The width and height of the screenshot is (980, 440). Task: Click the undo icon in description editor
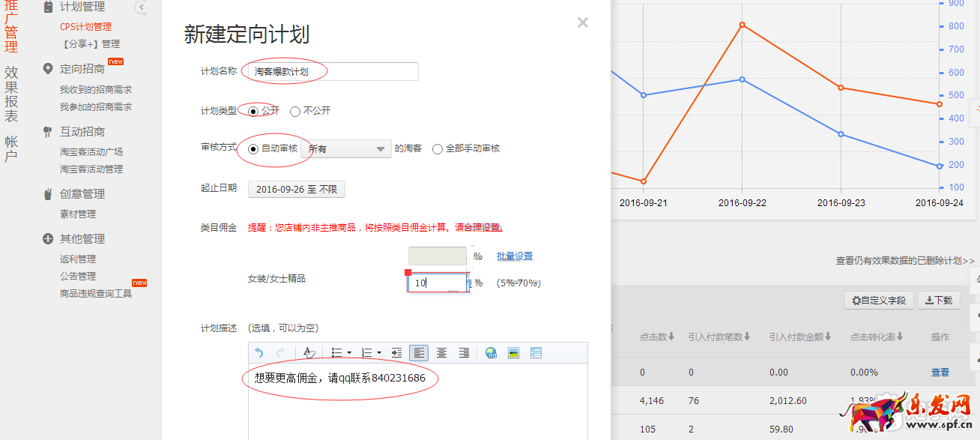pos(259,353)
